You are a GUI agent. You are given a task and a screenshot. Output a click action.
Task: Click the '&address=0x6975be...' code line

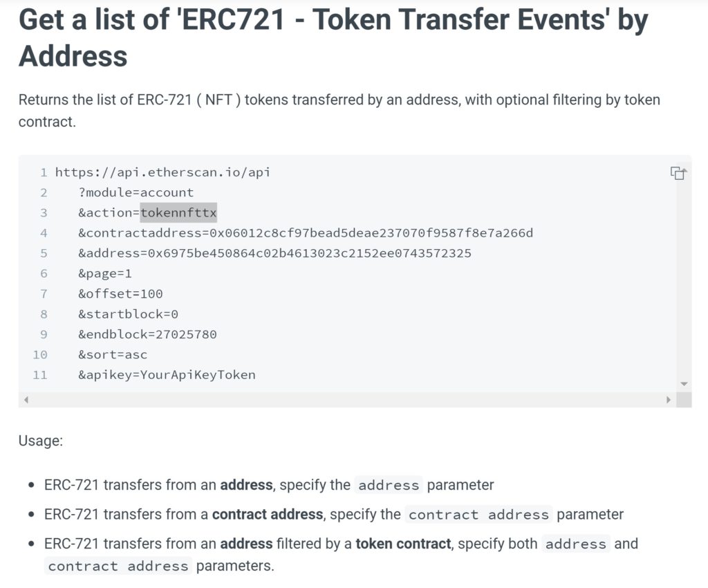point(274,253)
